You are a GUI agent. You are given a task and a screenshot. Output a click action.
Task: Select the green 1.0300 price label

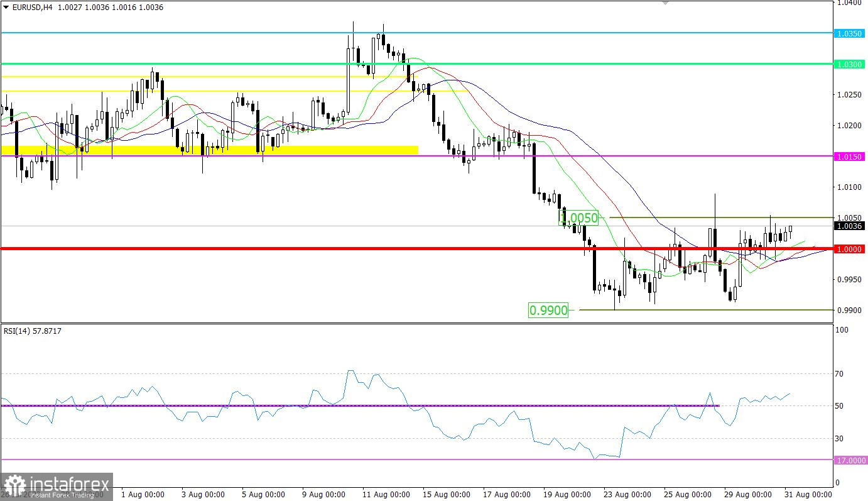(x=850, y=64)
